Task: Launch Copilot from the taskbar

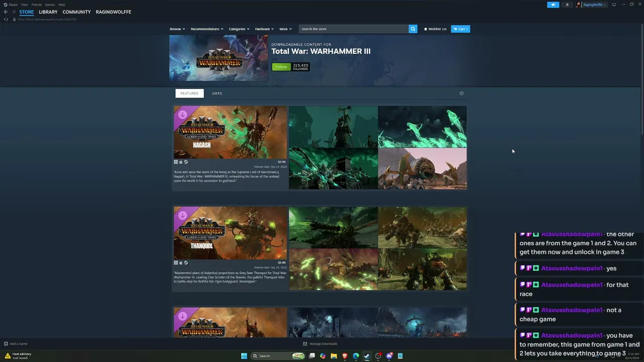Action: 323,356
